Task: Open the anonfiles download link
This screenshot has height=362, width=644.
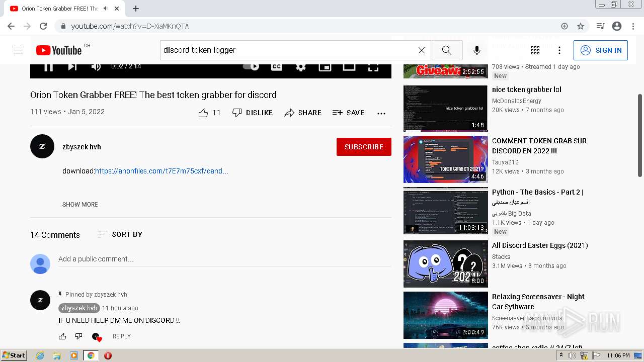Action: coord(162,171)
